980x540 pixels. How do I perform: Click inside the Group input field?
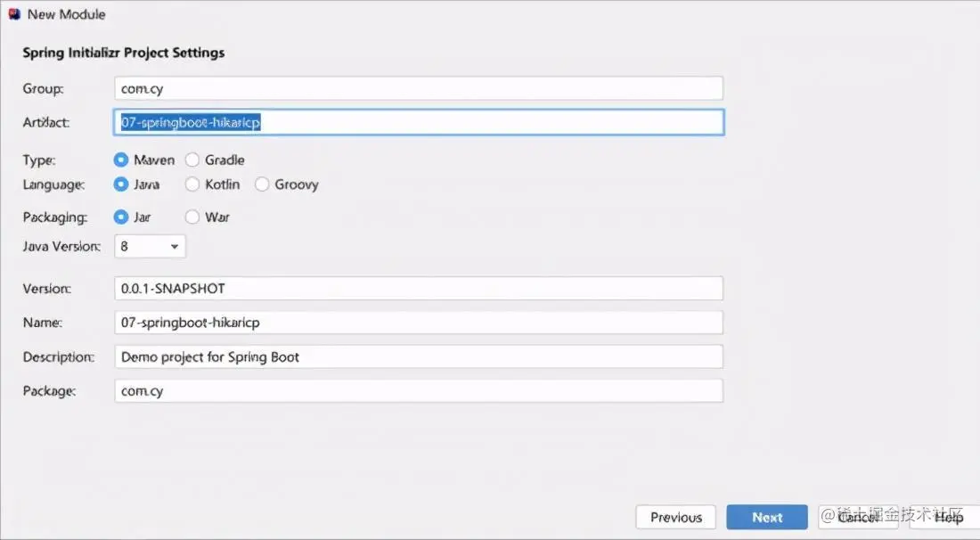coord(419,87)
